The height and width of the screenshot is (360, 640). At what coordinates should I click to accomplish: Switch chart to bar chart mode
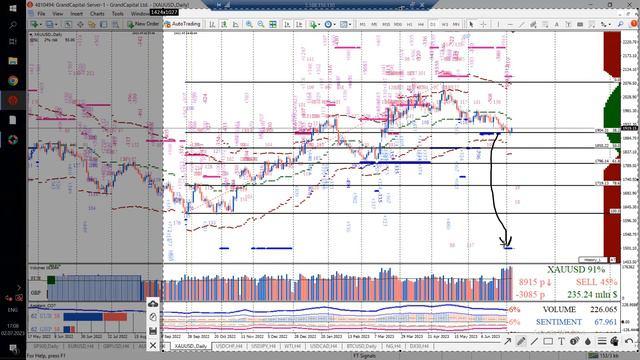click(212, 24)
